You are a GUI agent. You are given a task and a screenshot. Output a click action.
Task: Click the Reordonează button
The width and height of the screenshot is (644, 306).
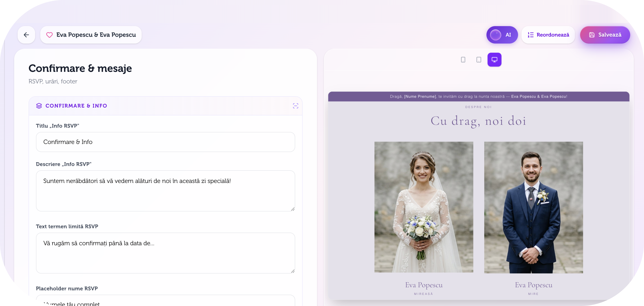pos(548,35)
